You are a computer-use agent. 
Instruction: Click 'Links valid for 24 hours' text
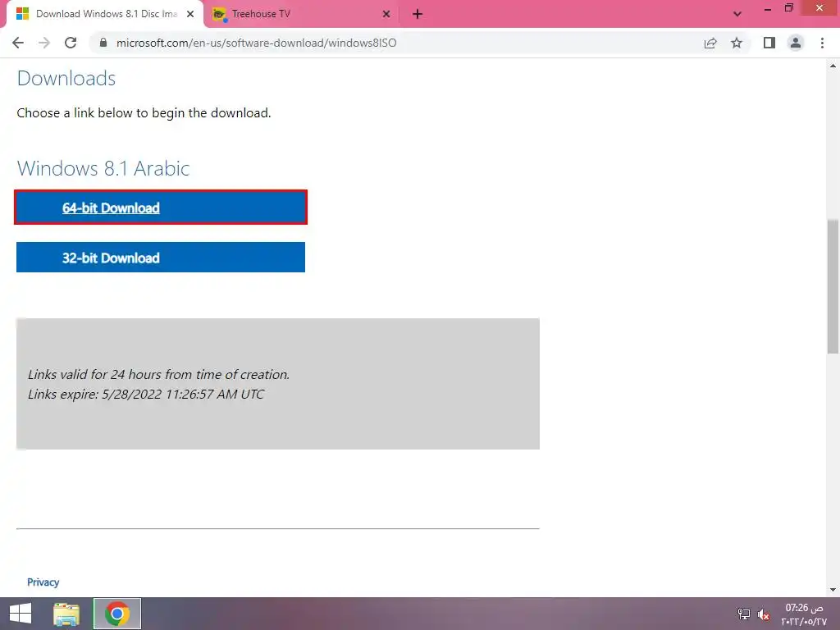coord(158,374)
